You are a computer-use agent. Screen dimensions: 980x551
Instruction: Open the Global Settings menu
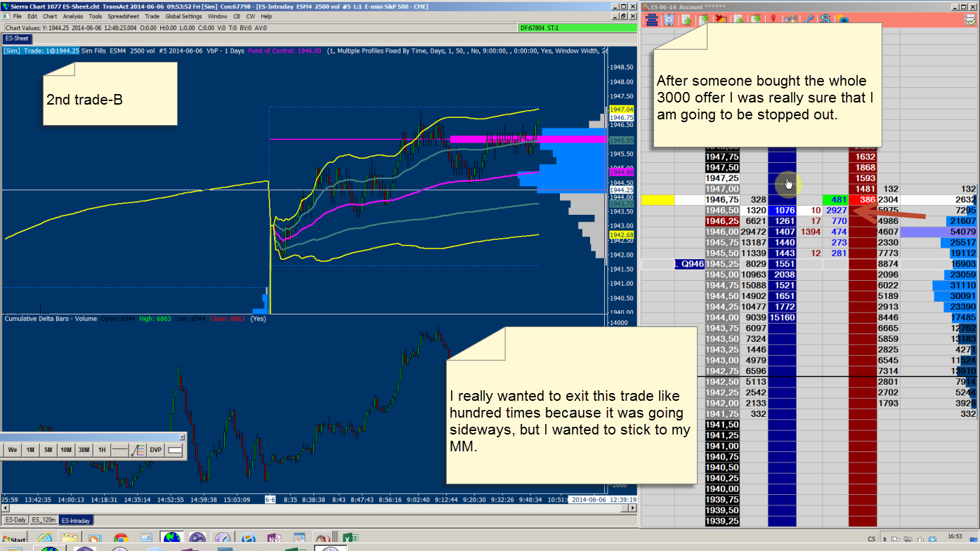(183, 16)
